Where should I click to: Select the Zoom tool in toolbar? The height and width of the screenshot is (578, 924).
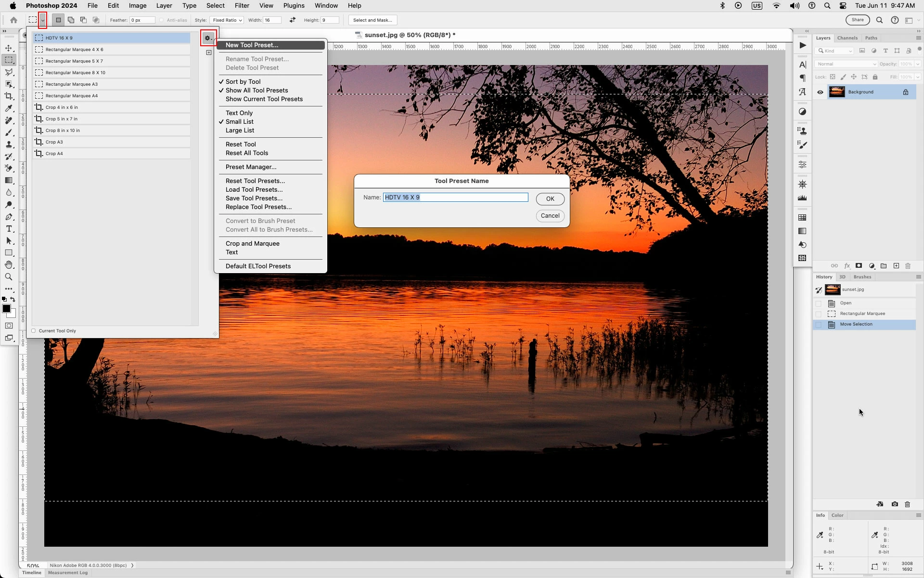pyautogui.click(x=9, y=277)
